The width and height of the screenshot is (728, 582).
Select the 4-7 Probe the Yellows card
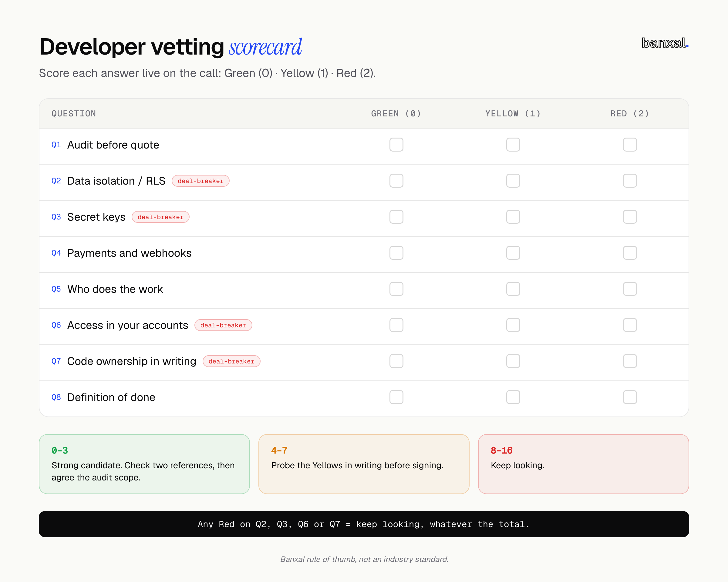click(x=364, y=464)
